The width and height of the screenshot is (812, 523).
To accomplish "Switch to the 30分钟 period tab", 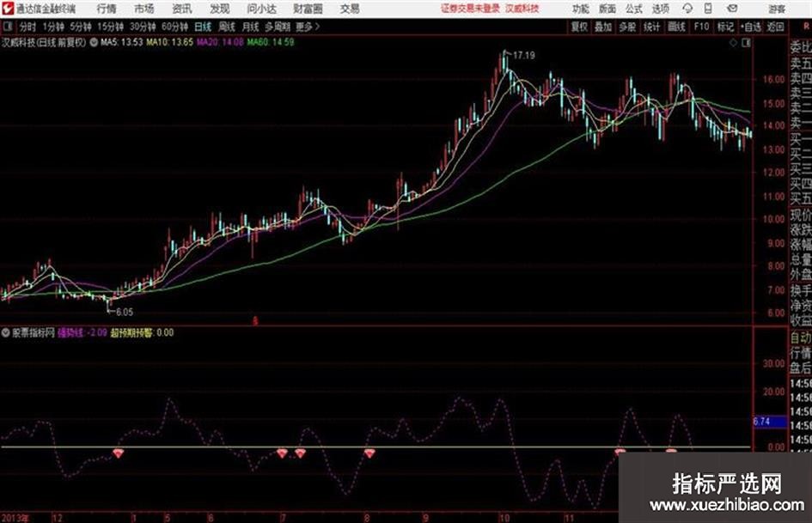I will pyautogui.click(x=143, y=27).
